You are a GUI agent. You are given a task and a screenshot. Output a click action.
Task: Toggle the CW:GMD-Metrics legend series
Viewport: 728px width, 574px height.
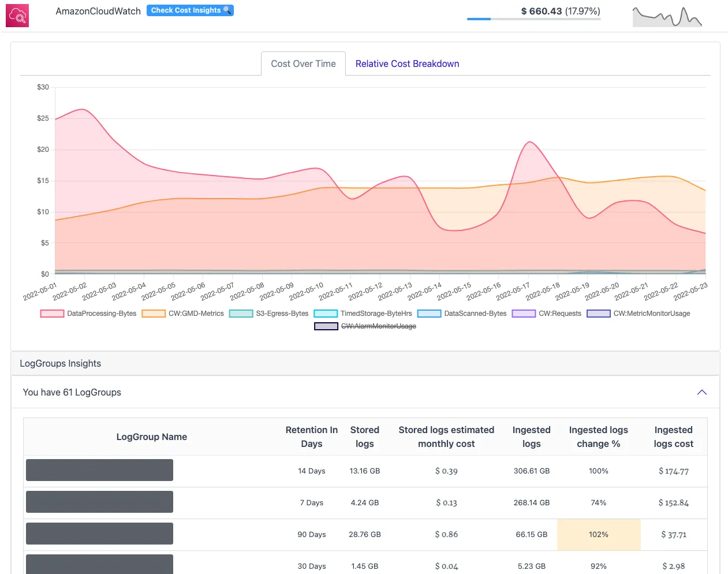(x=183, y=314)
